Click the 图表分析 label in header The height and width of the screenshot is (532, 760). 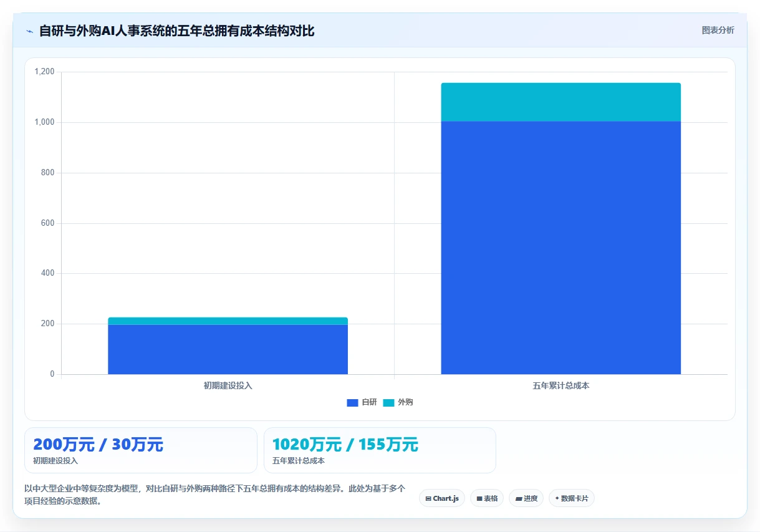click(718, 30)
